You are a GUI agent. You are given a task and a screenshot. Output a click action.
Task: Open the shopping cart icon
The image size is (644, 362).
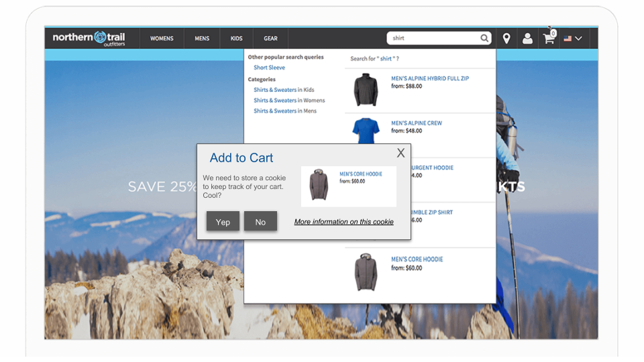pos(549,38)
